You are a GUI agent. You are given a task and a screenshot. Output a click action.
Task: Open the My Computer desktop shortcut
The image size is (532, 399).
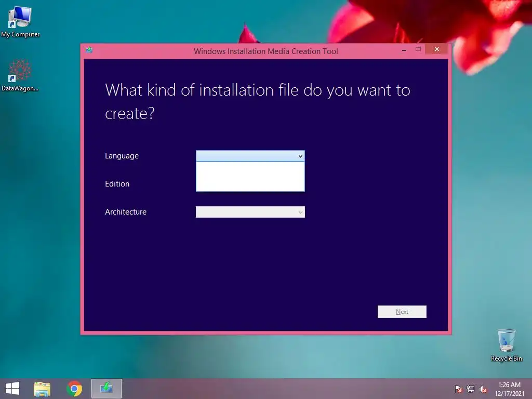tap(20, 22)
